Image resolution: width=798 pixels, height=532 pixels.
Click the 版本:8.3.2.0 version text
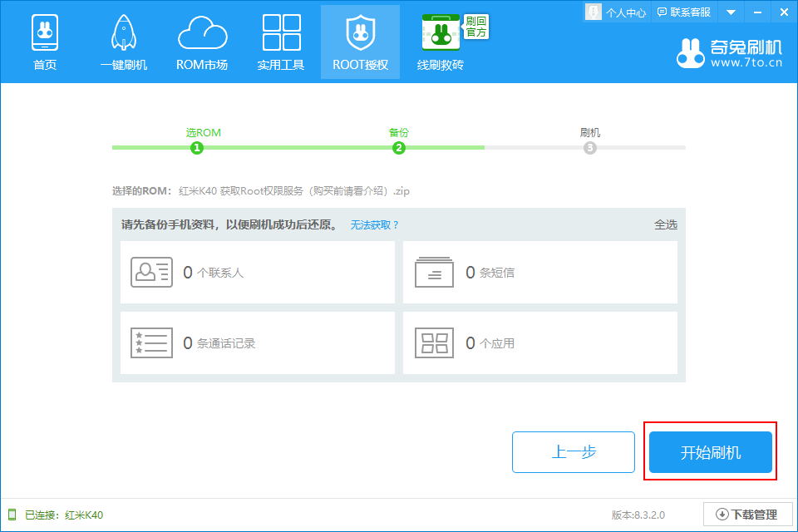[x=638, y=515]
